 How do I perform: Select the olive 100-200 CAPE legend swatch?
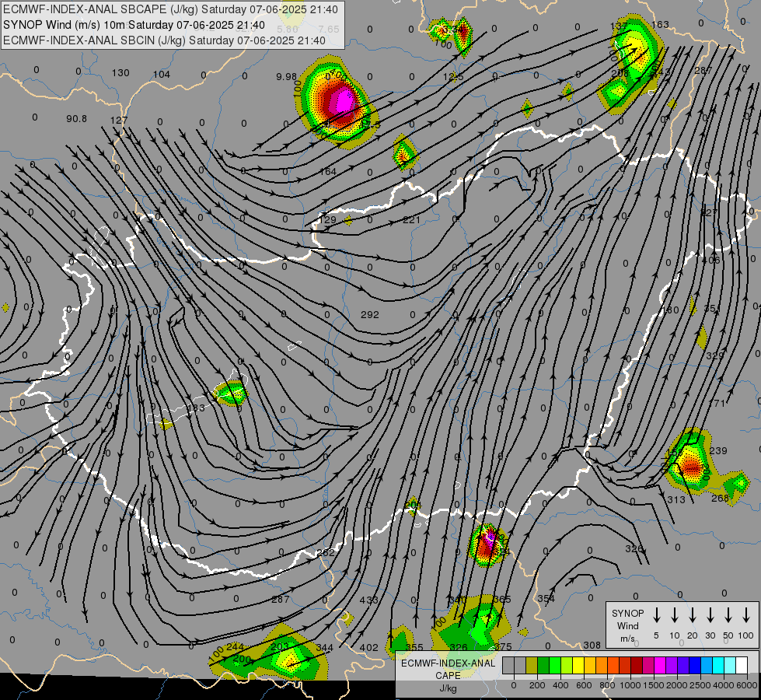click(532, 666)
